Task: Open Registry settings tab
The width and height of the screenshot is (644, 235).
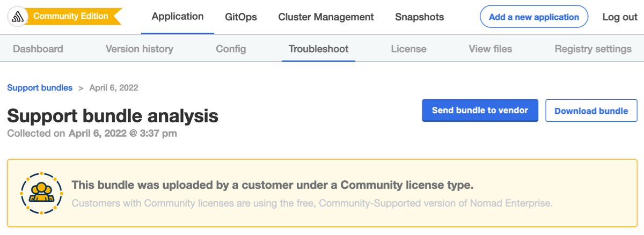Action: tap(593, 49)
